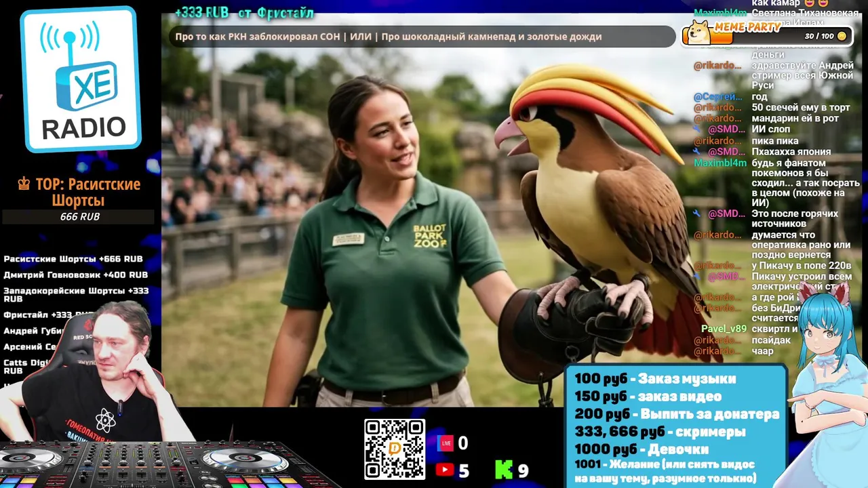Click the 333, 666 руб - скримеры line
Viewport: 868px width, 488px height.
[x=660, y=432]
